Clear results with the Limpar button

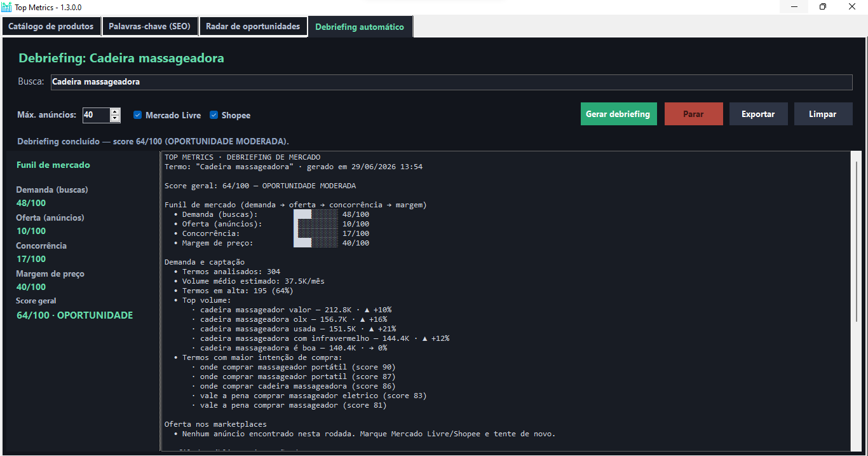[823, 114]
